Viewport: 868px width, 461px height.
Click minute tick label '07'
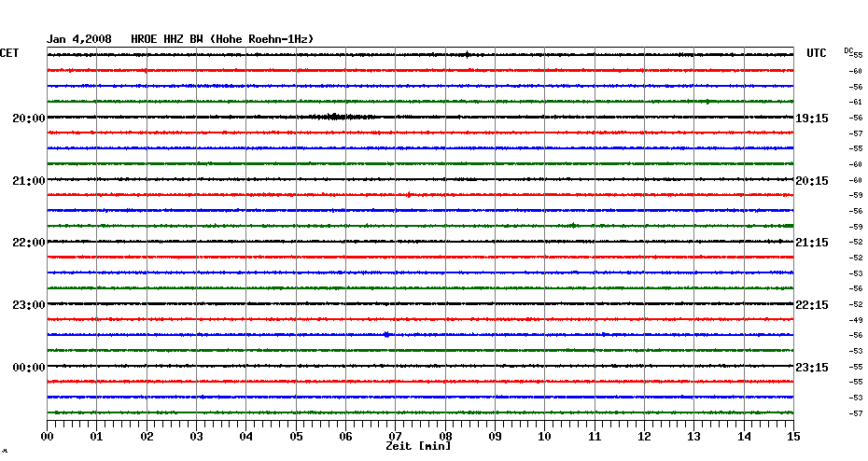coord(395,437)
